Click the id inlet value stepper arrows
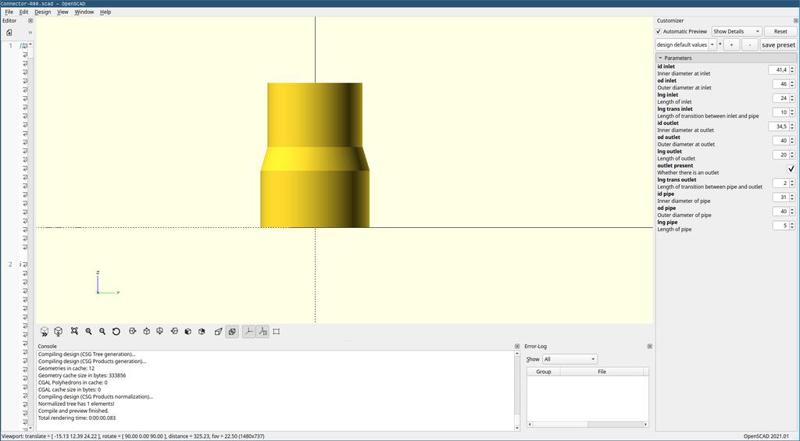This screenshot has height=441, width=800. 792,69
